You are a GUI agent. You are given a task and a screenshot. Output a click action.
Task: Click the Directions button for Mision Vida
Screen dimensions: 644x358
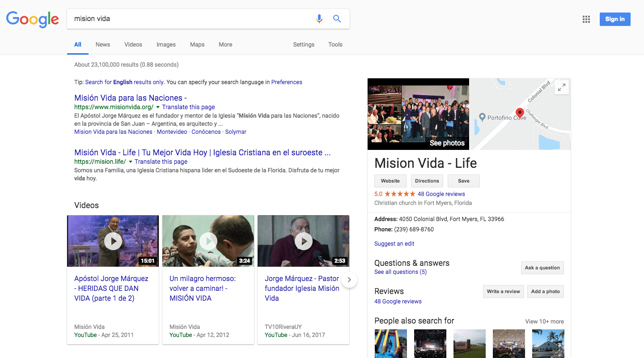(x=427, y=181)
